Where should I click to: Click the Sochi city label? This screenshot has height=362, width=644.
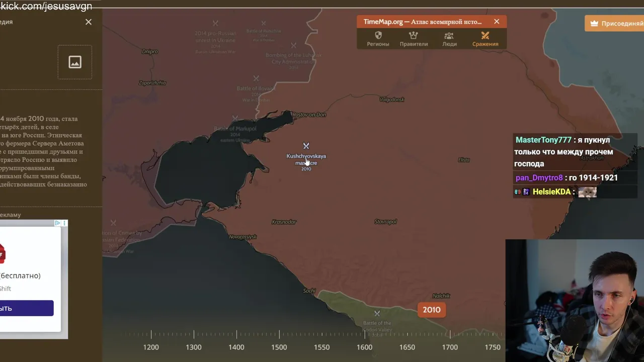click(x=309, y=291)
